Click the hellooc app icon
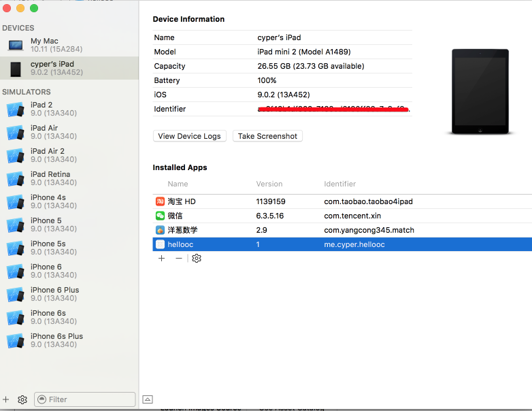 coord(160,244)
